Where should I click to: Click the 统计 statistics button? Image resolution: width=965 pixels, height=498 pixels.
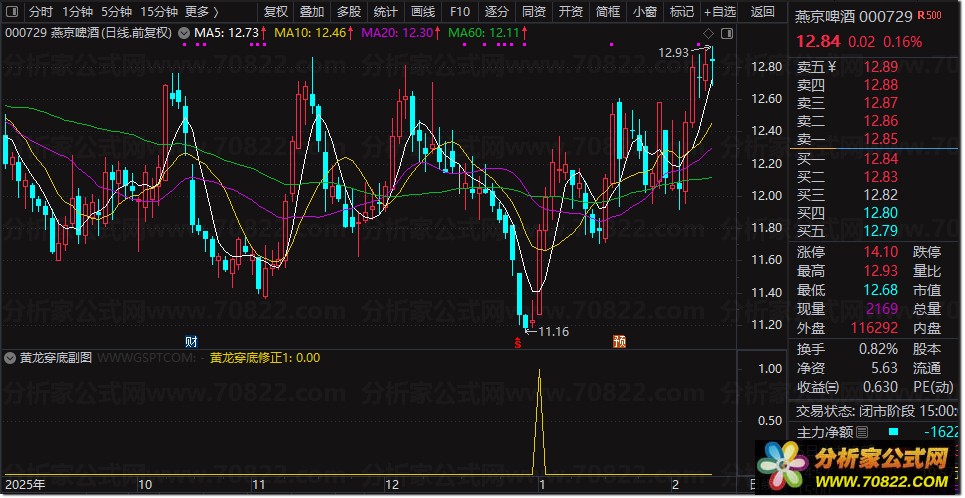pyautogui.click(x=386, y=12)
